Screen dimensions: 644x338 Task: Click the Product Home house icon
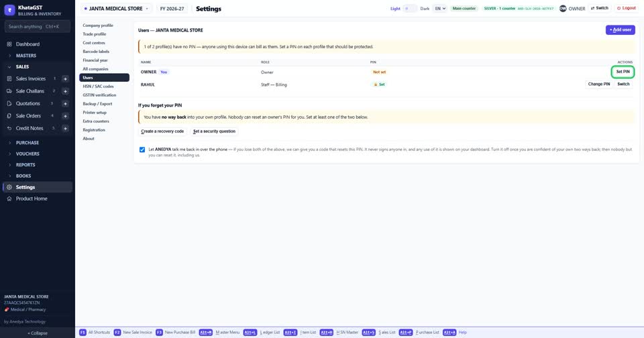9,199
